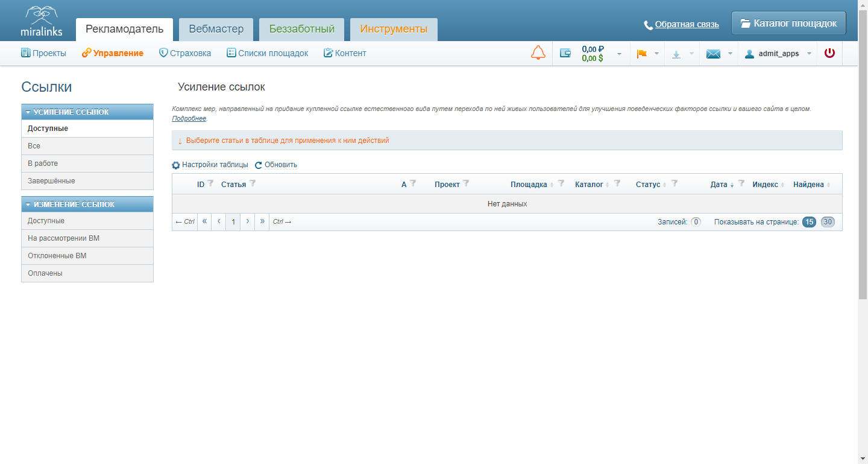Switch to the Рекламодатель tab

[125, 29]
